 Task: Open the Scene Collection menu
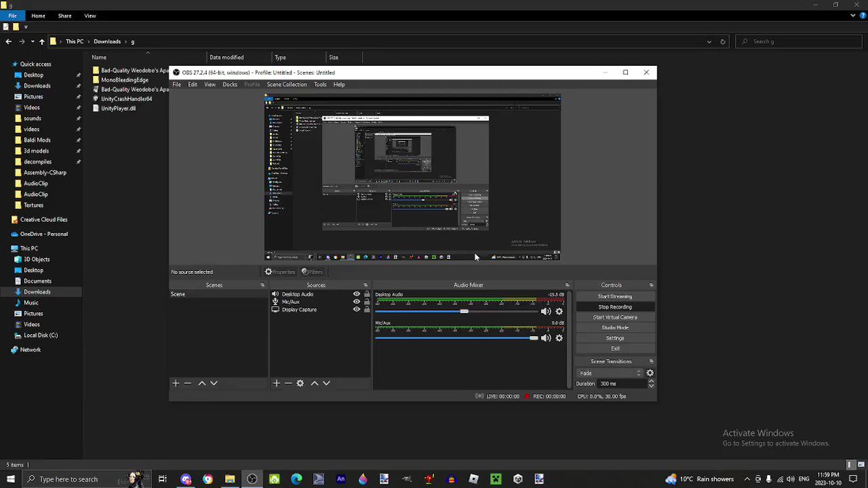click(286, 85)
